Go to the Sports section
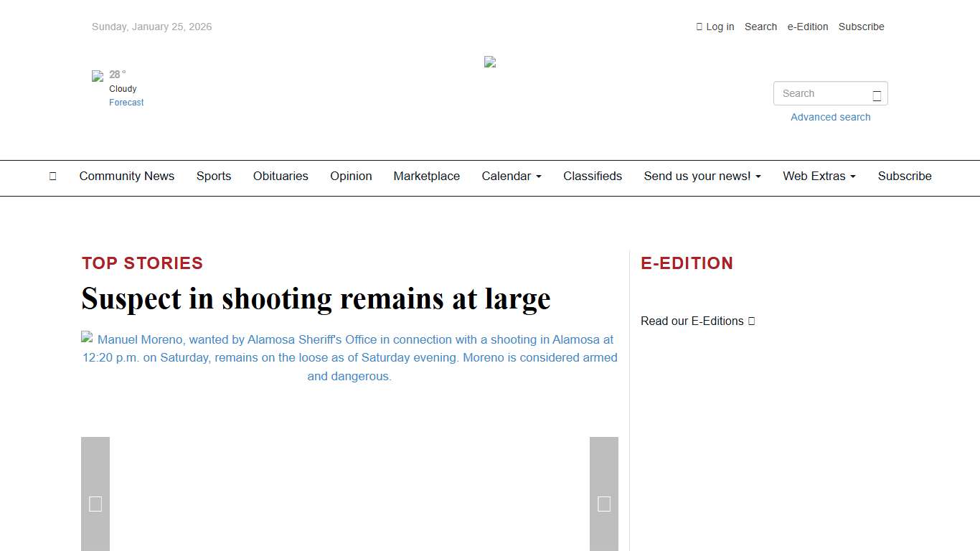Image resolution: width=980 pixels, height=551 pixels. pos(214,176)
